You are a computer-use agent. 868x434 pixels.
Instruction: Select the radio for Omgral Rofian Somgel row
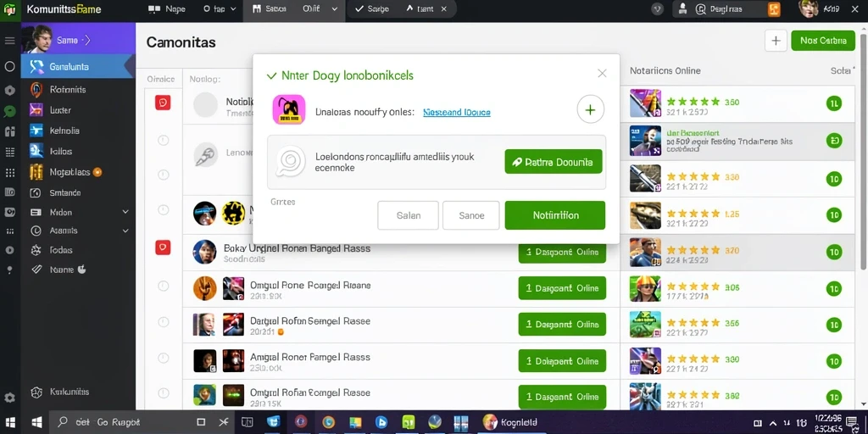(164, 395)
